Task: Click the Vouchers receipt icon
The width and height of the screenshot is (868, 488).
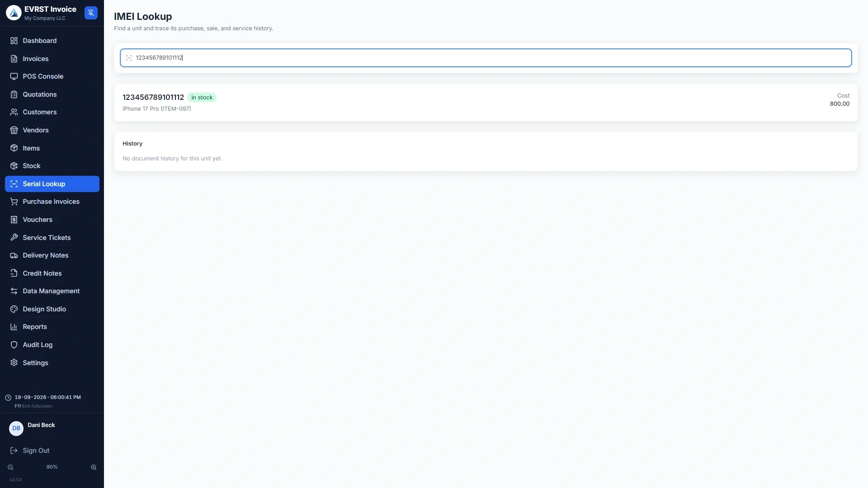Action: 14,220
